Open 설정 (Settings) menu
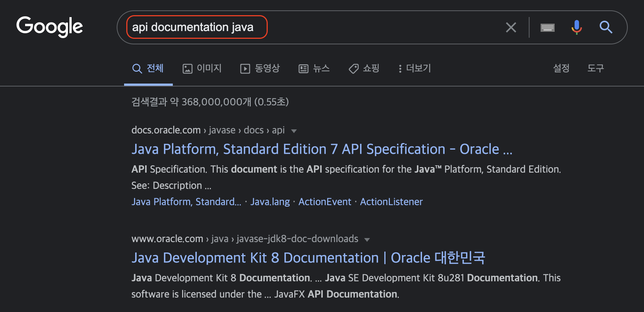This screenshot has width=644, height=312. pos(561,68)
